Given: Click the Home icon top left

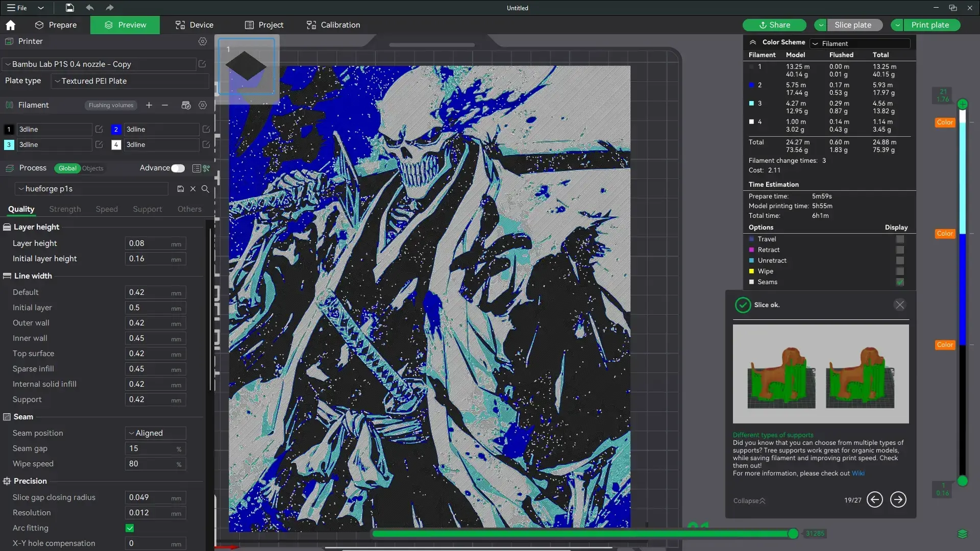Looking at the screenshot, I should [x=10, y=24].
